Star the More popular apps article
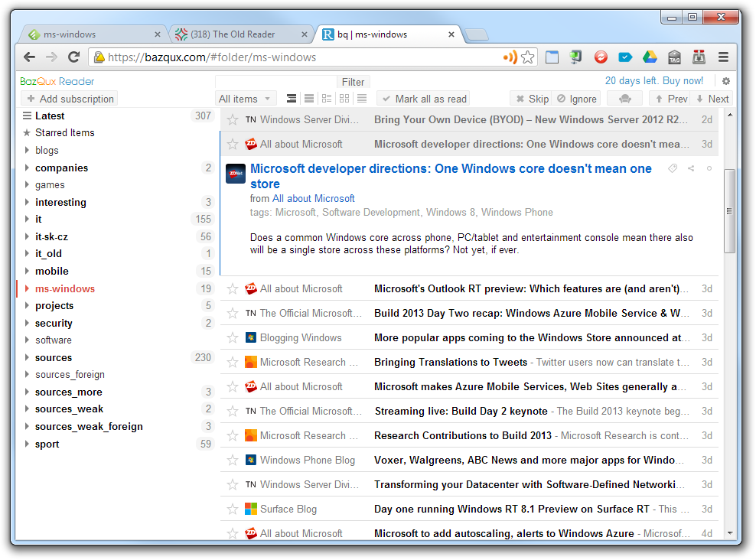Viewport: 756px width, 560px height. coord(233,338)
